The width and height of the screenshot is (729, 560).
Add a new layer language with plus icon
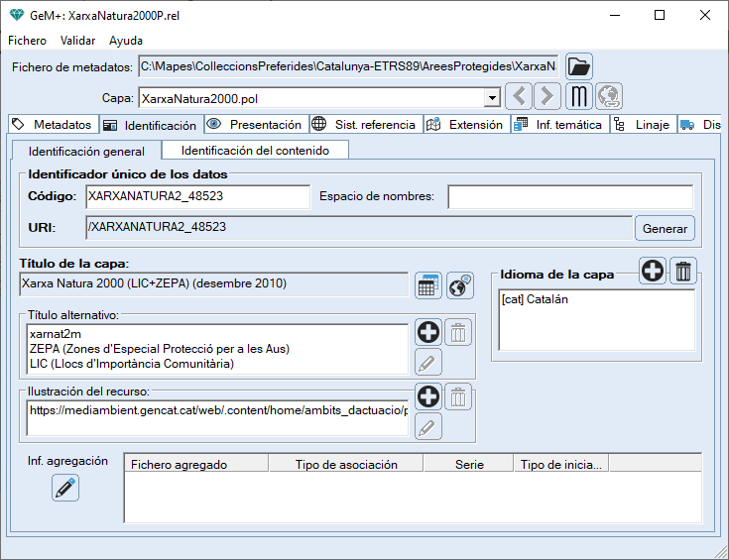point(653,271)
